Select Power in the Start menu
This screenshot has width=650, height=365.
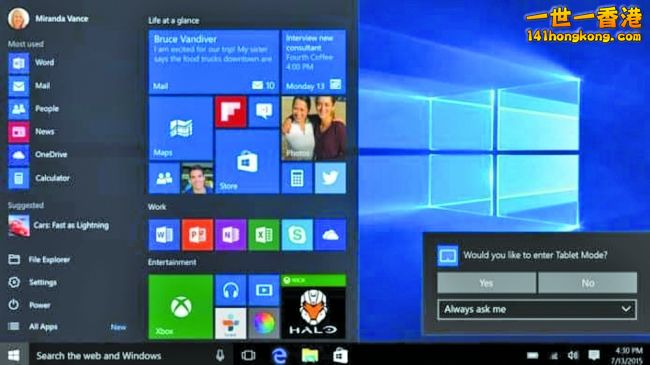[39, 305]
